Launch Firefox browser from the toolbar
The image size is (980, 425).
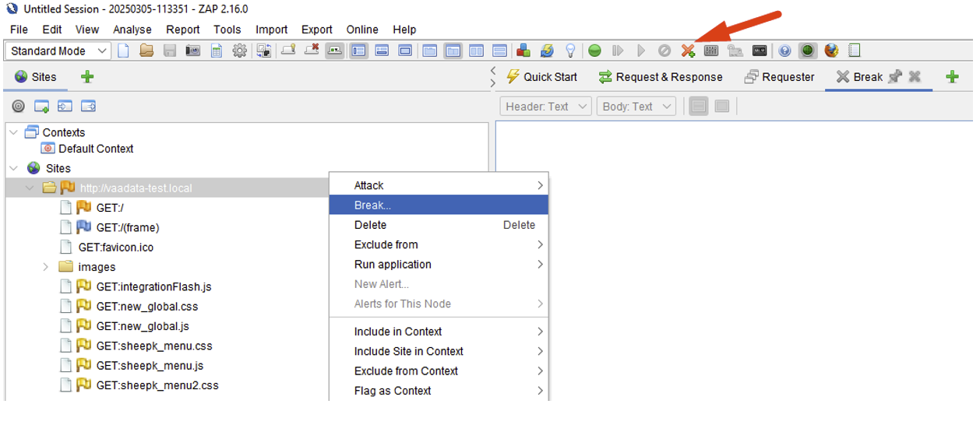831,51
